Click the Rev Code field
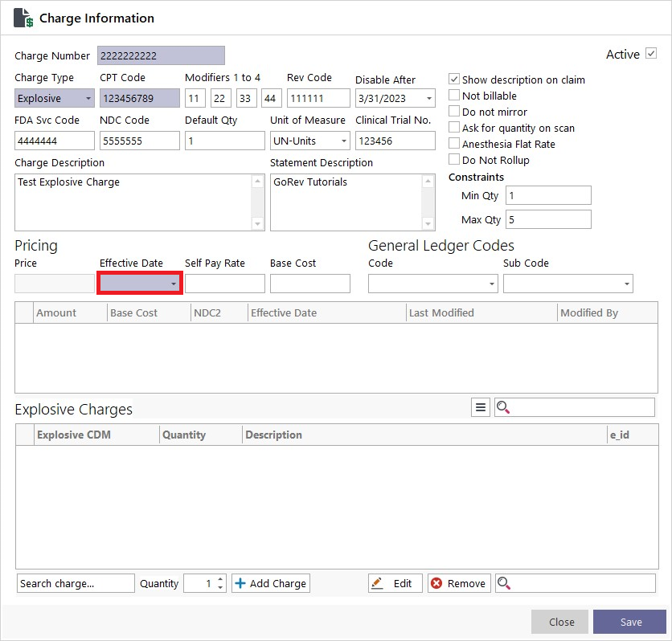 point(318,98)
